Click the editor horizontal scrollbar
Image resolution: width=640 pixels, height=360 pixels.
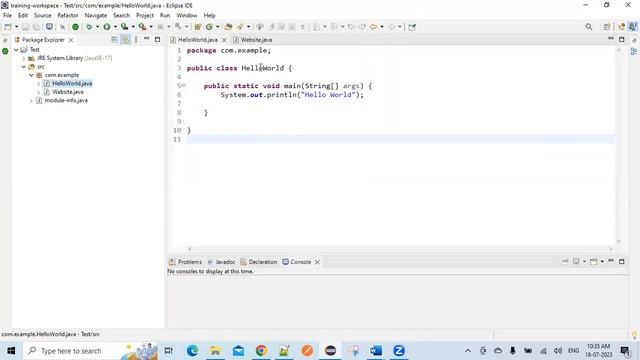click(x=400, y=249)
